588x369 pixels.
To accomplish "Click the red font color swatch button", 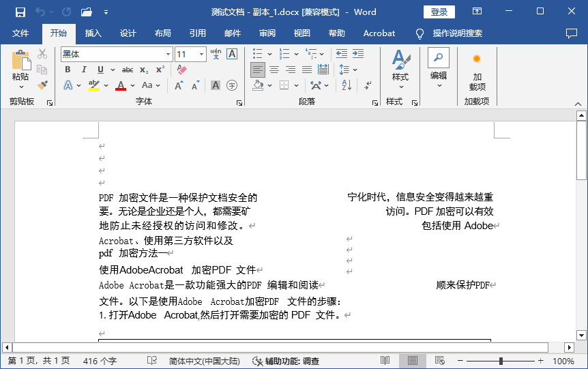I will pos(121,85).
